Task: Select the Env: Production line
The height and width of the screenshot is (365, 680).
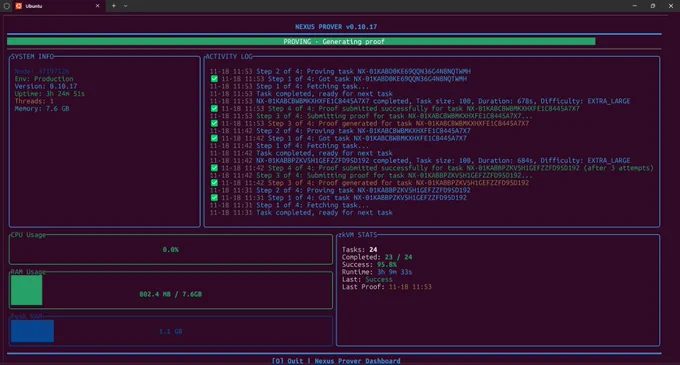Action: 44,79
